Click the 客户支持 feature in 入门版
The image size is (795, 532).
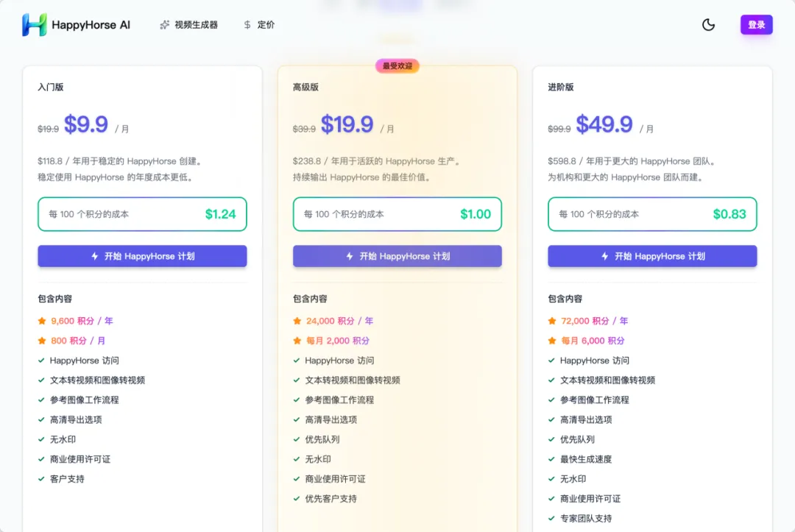pos(67,479)
